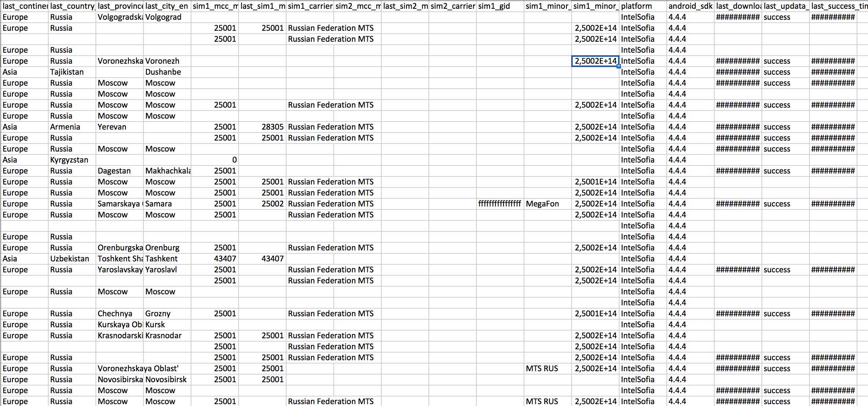The width and height of the screenshot is (868, 406).
Task: Select the Dagestan province cell
Action: [120, 171]
